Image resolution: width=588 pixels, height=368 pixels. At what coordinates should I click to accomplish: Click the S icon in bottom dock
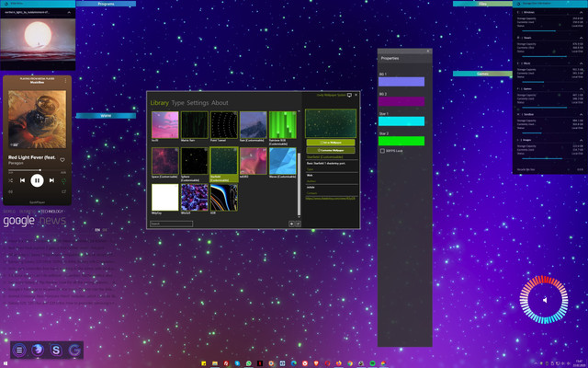tap(56, 350)
